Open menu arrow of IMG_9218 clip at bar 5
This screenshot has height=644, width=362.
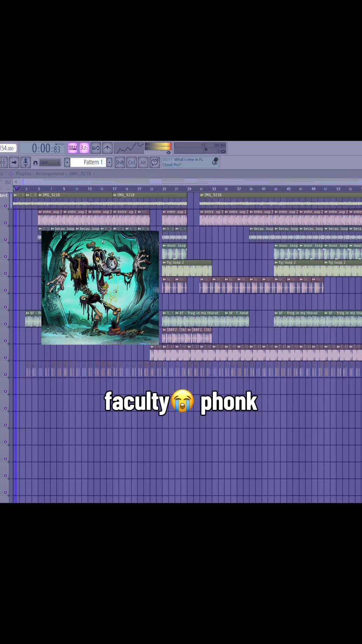coord(40,195)
